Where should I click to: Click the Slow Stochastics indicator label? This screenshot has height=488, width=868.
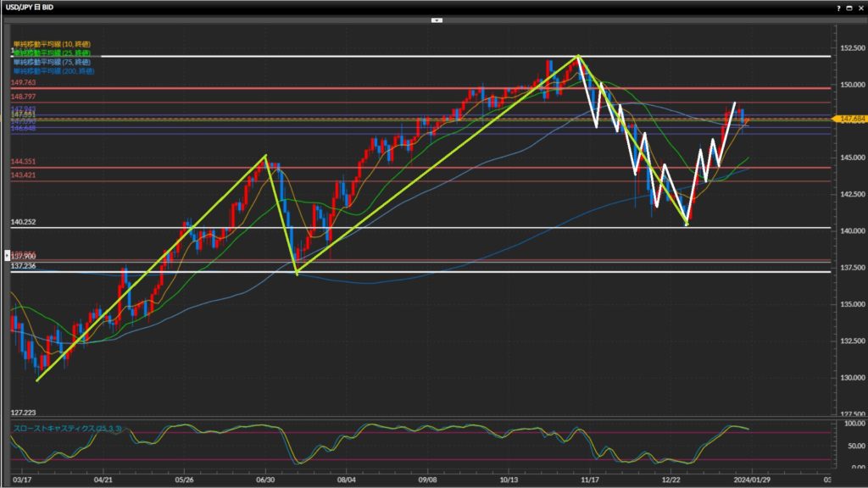67,429
